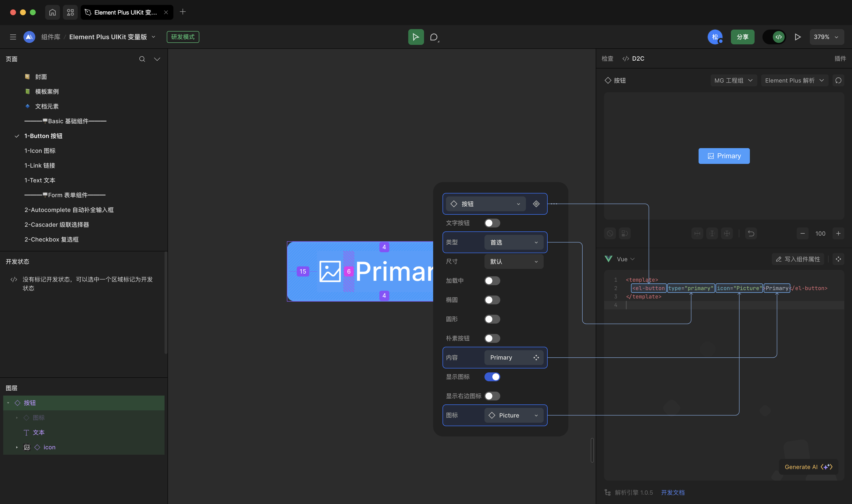Click the Primary preview button
852x504 pixels.
tap(724, 156)
